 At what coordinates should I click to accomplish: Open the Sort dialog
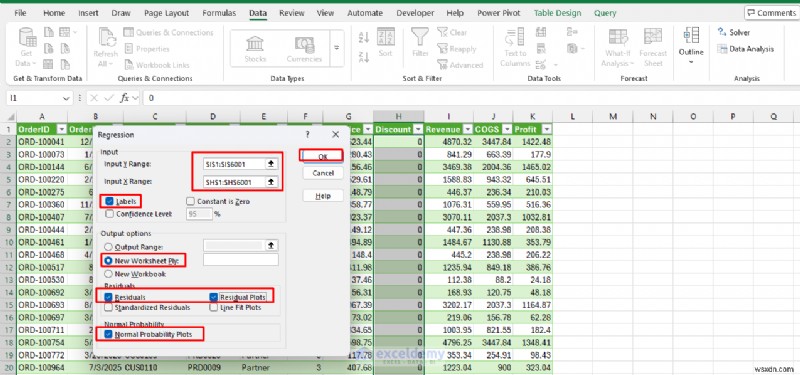386,43
